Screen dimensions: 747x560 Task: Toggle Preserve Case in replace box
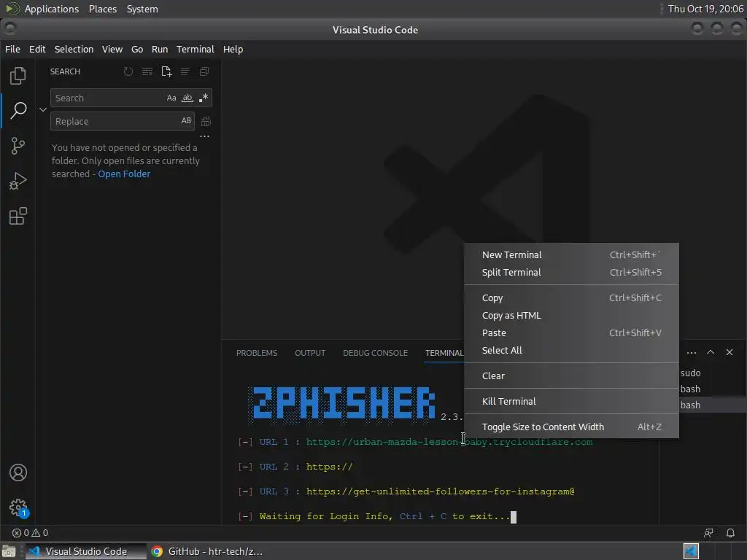[186, 121]
